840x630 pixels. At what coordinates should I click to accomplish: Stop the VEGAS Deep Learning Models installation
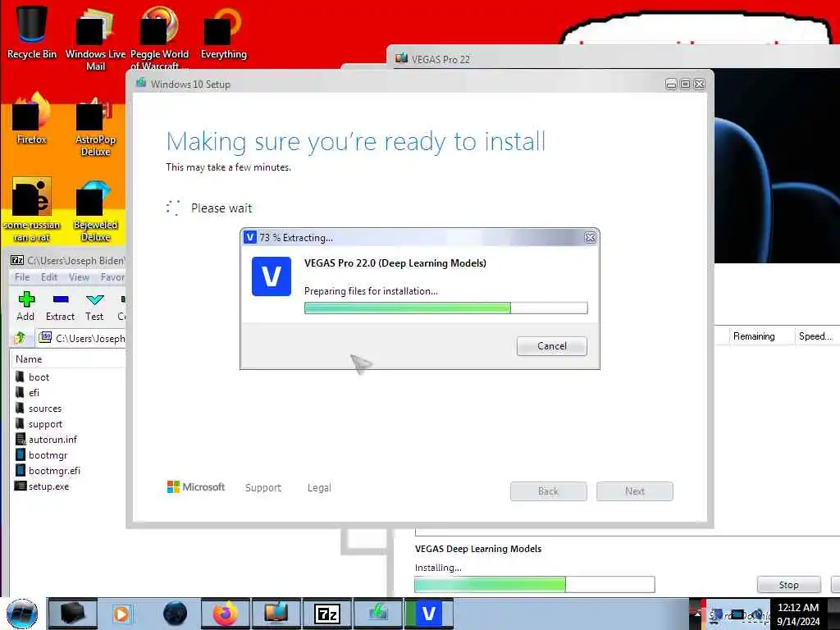[788, 584]
